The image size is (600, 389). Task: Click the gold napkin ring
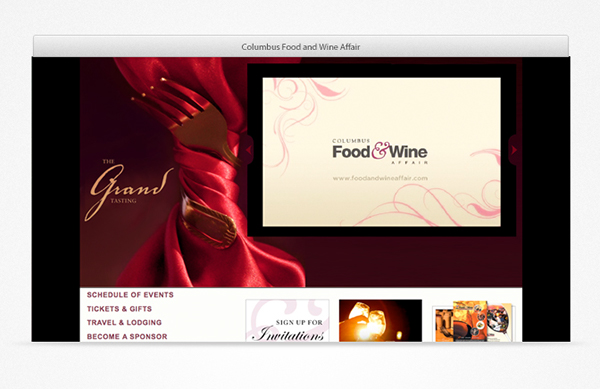(209, 222)
